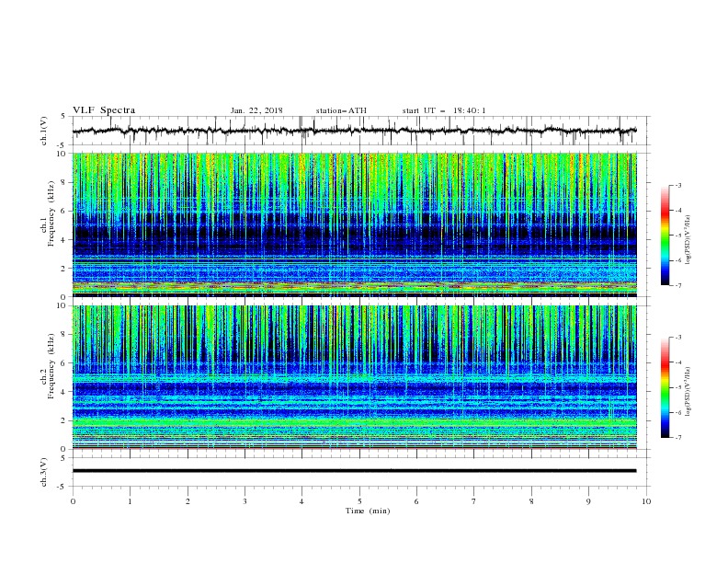Screen dimensions: 728x563
Task: Click the time axis tick label "8"
Action: point(531,501)
